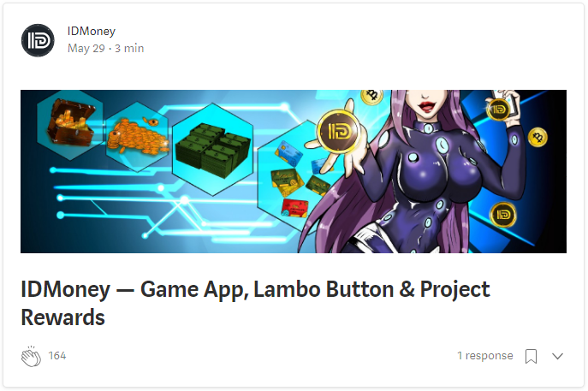Image resolution: width=588 pixels, height=391 pixels.
Task: Click the May 29 publish date
Action: coord(86,49)
